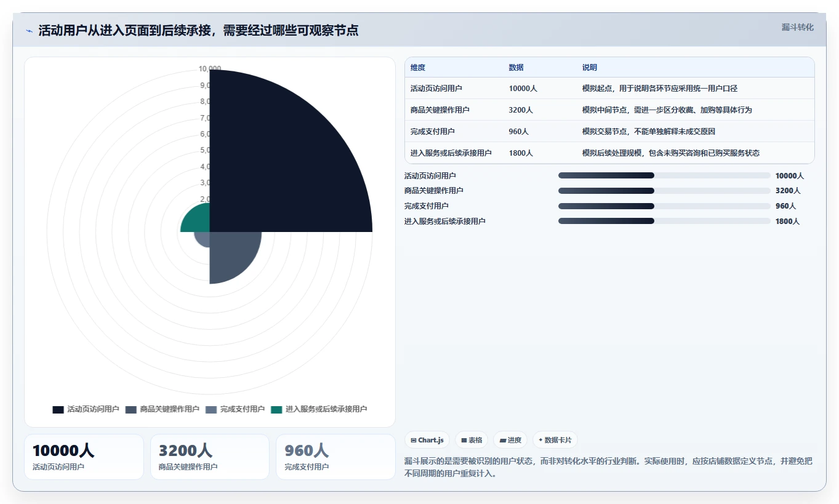Select the 进度 tag chip

coord(510,440)
